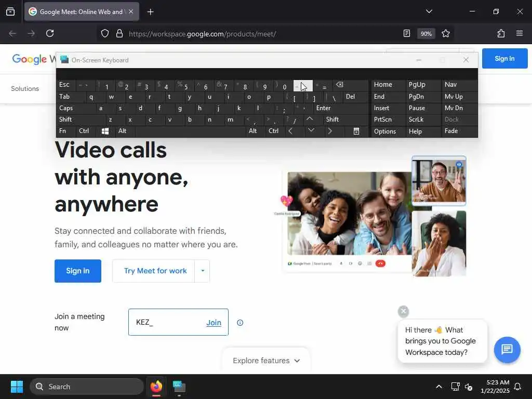Click Try Meet for work button
Screen dimensions: 532x399
[155, 271]
